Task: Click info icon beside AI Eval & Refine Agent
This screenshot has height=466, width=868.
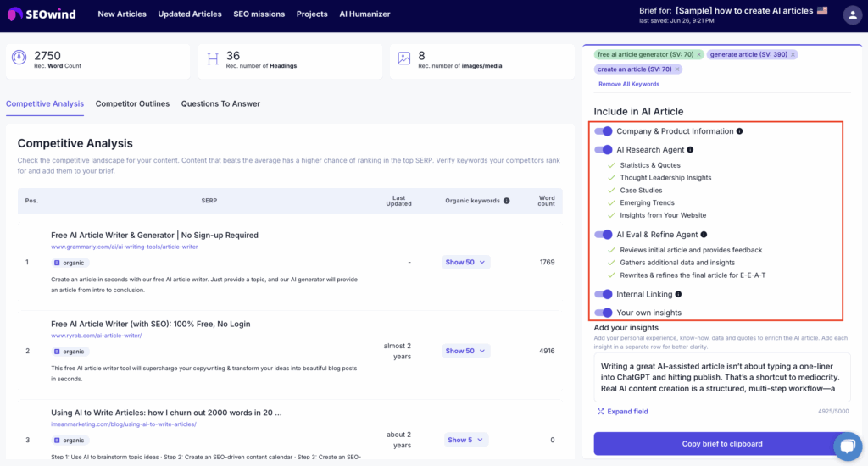Action: coord(704,235)
